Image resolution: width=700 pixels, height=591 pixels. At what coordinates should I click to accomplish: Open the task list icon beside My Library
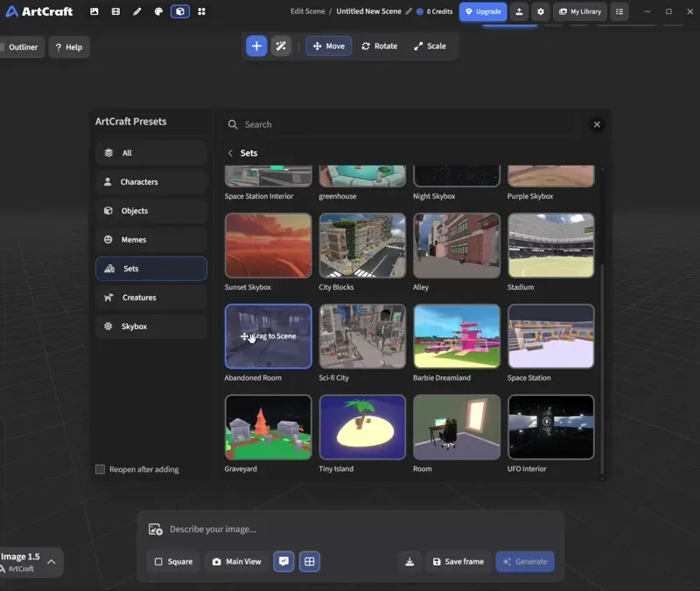point(619,11)
